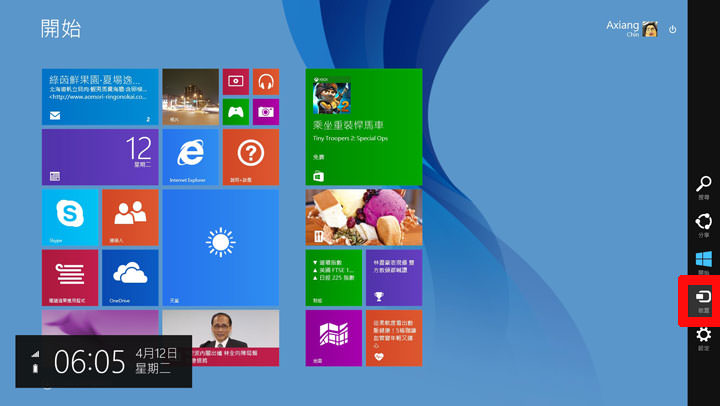Image resolution: width=720 pixels, height=406 pixels.
Task: Open the Food & Drink ice cream tile
Action: click(x=364, y=217)
